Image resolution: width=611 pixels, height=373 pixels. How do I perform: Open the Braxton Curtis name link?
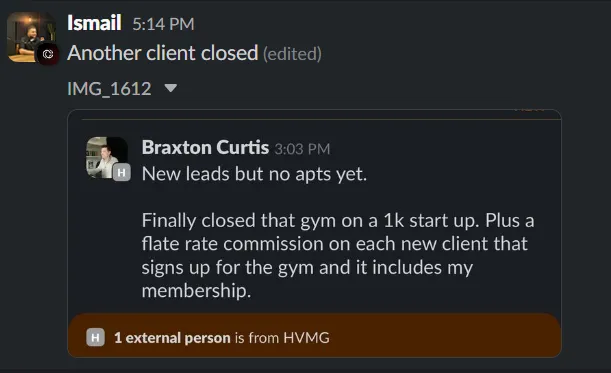205,147
